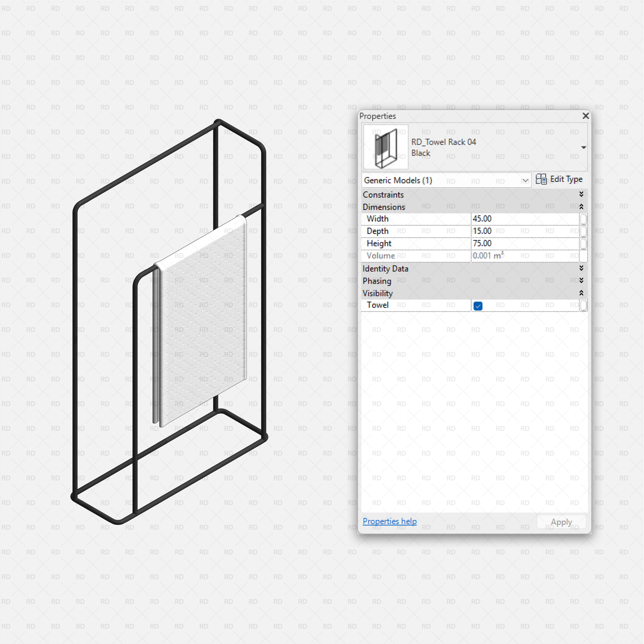This screenshot has width=644, height=644.
Task: Click the small button beside the Depth value
Action: tap(583, 231)
